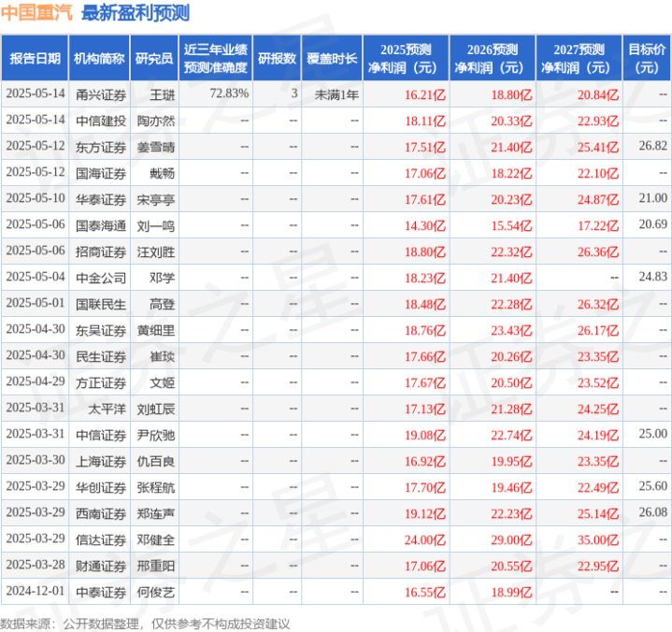
Task: Select the 方正证券 institution cell
Action: coord(101,382)
